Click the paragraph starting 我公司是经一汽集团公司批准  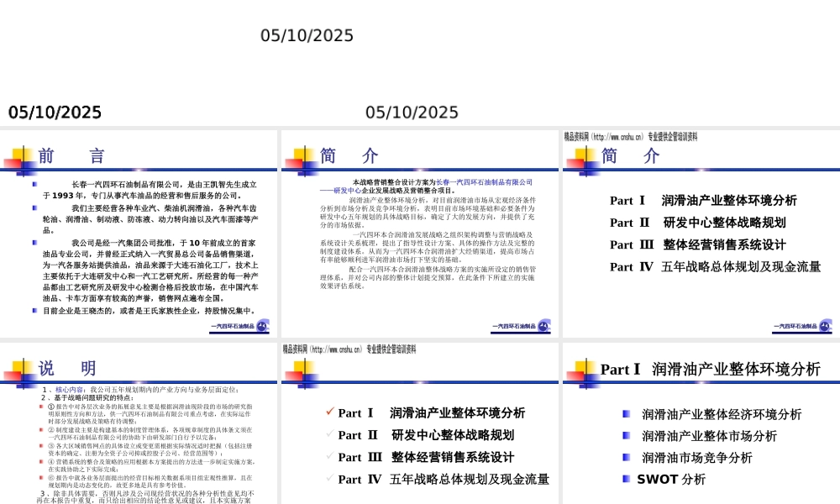[x=150, y=270]
